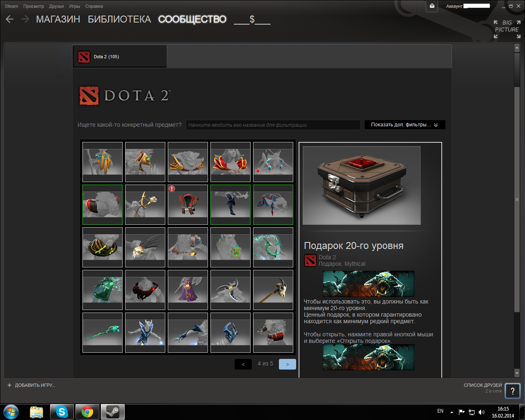The height and width of the screenshot is (420, 525).
Task: Choose the blue horned helmet item
Action: 231,333
